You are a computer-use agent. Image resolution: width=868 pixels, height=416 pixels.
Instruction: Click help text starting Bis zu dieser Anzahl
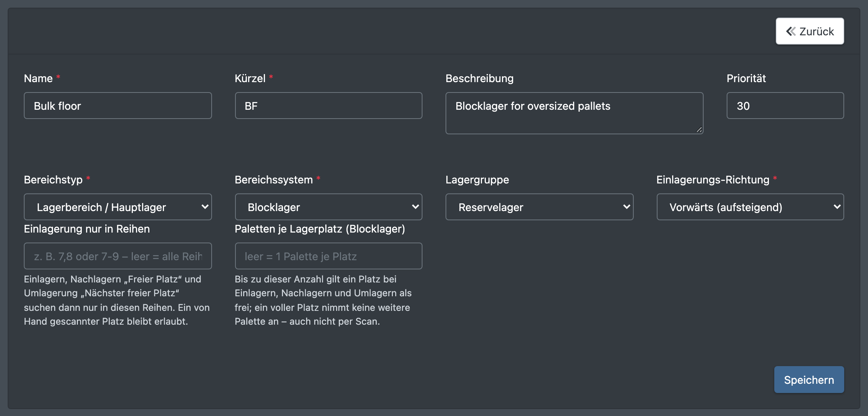tap(323, 300)
